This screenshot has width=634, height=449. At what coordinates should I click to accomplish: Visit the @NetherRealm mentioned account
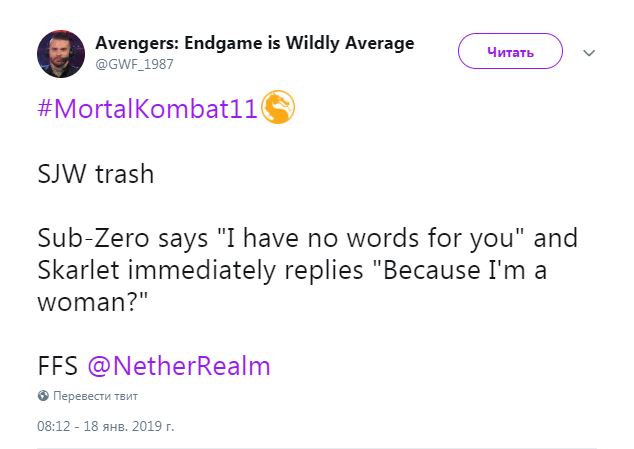click(x=179, y=366)
